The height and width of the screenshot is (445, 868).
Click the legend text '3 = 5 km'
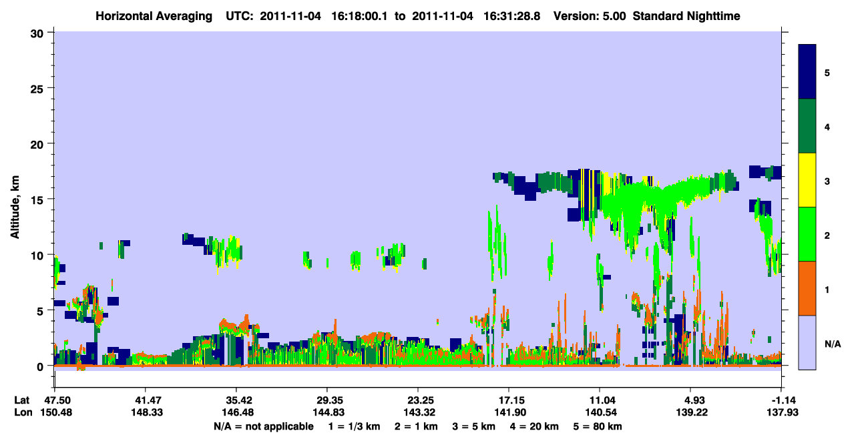[x=474, y=426]
